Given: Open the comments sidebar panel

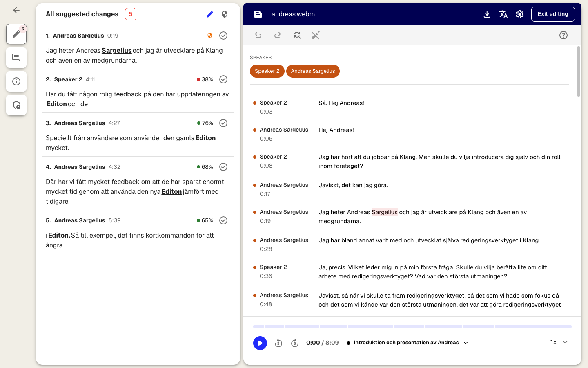Looking at the screenshot, I should (x=16, y=58).
